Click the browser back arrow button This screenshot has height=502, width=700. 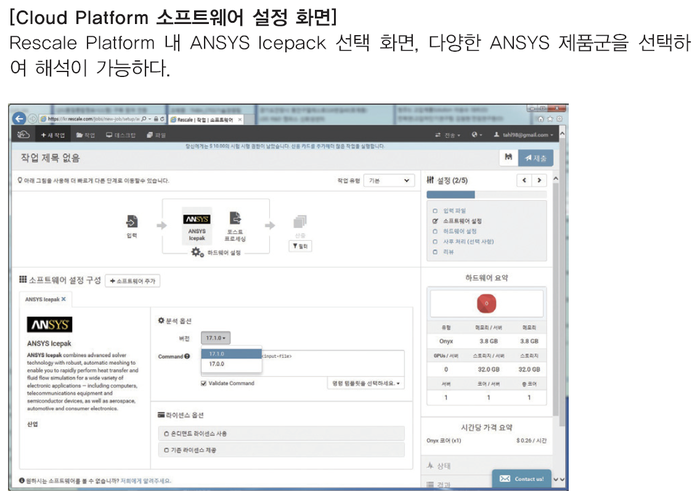[x=19, y=118]
